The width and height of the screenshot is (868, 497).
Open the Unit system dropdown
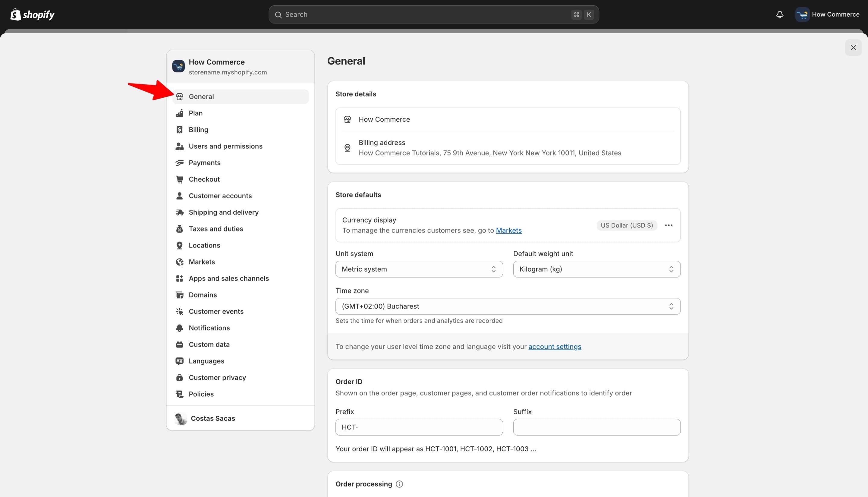pos(419,269)
